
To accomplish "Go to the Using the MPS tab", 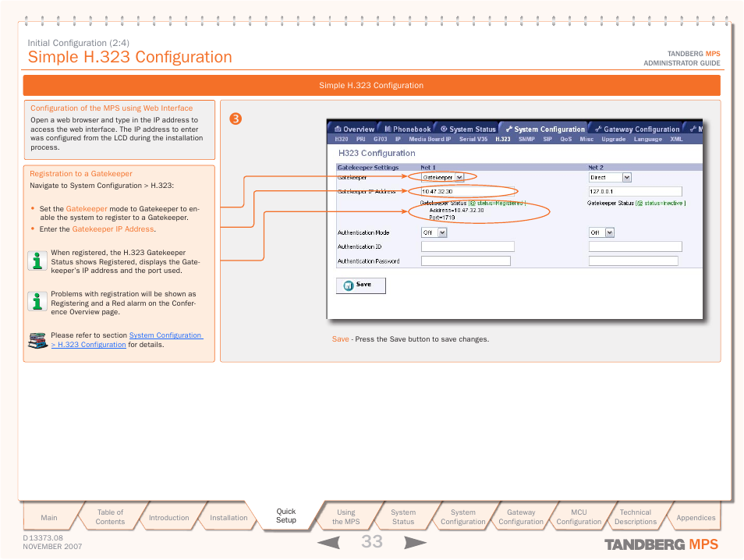I will point(346,517).
